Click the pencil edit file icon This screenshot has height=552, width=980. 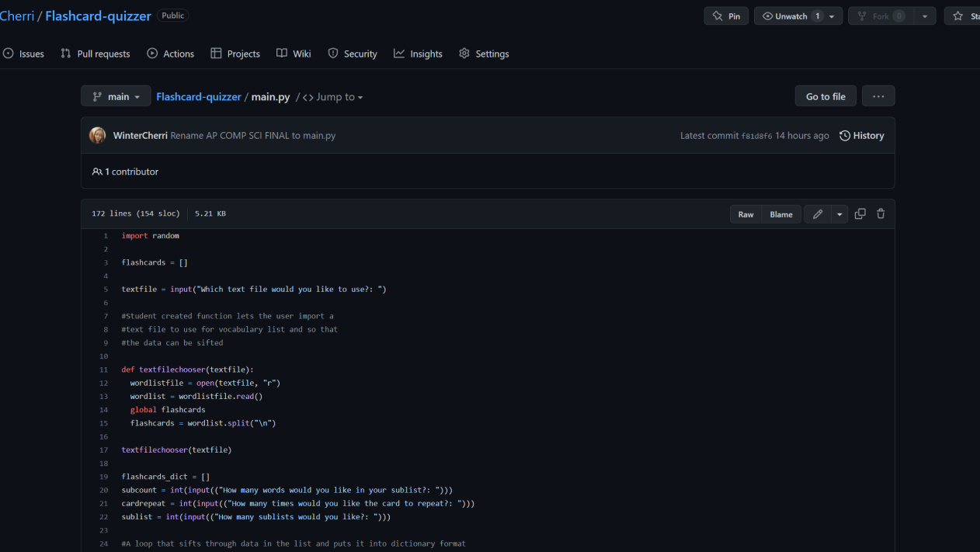tap(818, 214)
